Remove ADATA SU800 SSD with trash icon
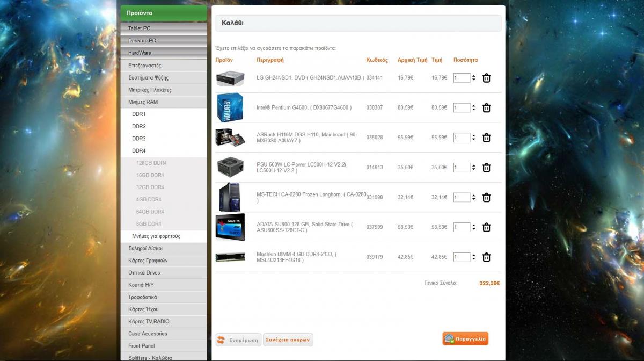 tap(486, 227)
